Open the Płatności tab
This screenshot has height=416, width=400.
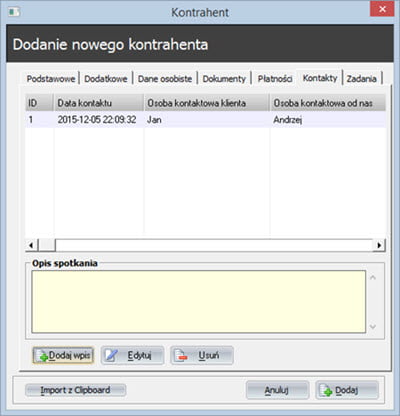(x=275, y=79)
